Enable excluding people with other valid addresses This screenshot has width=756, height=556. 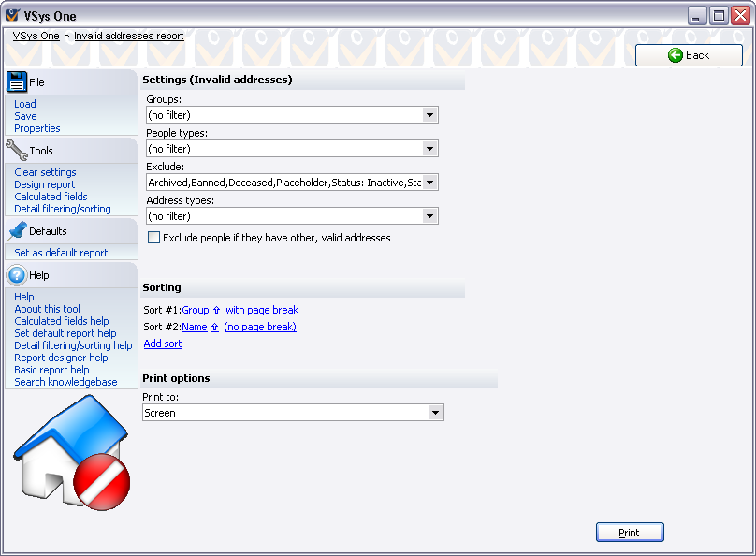[153, 238]
